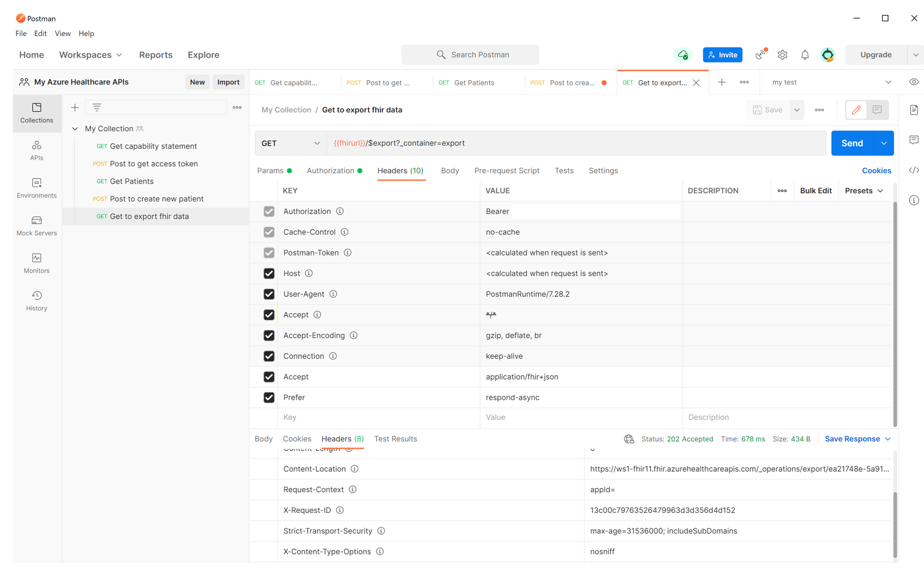This screenshot has width=924, height=573.
Task: Open the Mock Servers section
Action: pos(36,226)
